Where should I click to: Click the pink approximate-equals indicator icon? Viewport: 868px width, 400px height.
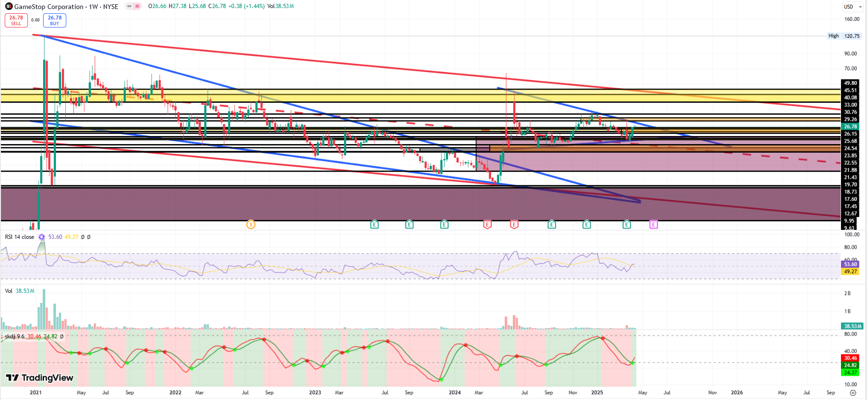coord(137,6)
